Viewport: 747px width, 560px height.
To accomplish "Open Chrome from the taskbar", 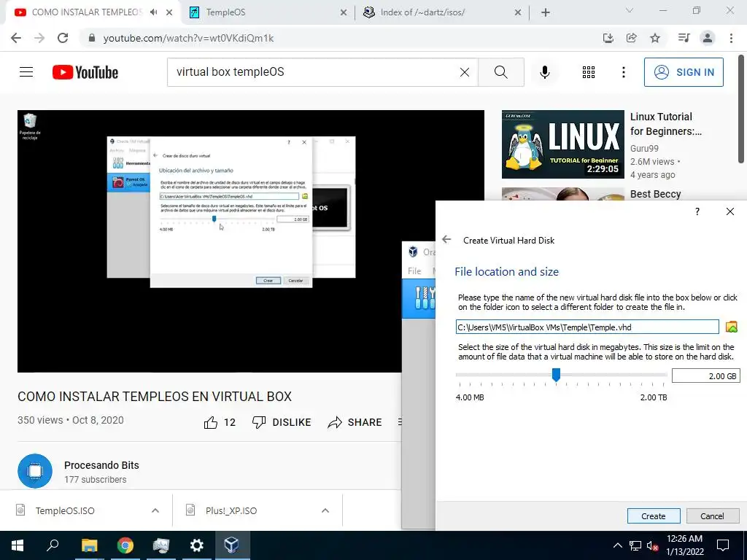I will [x=125, y=545].
